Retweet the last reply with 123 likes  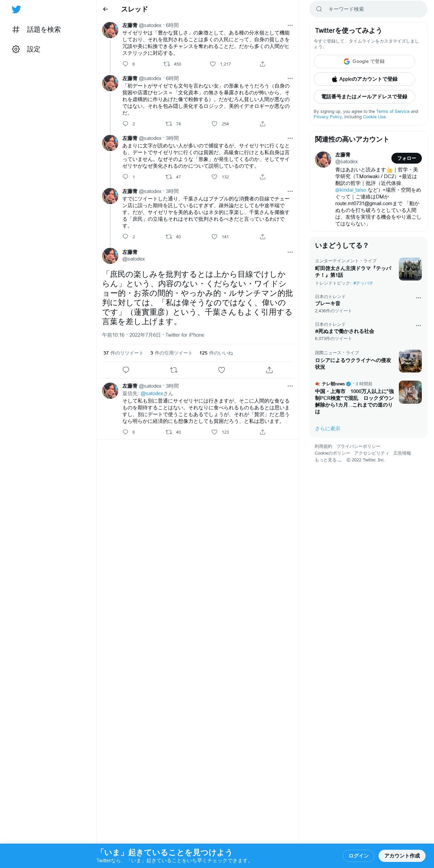(169, 432)
